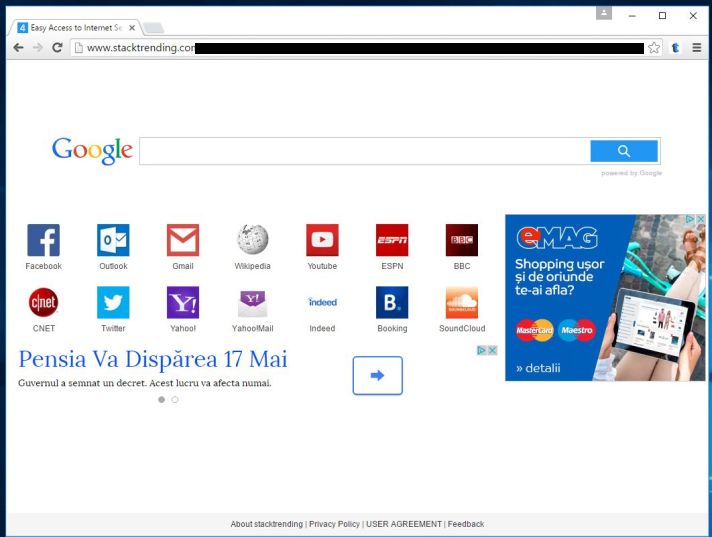Click the Google logo
The width and height of the screenshot is (712, 537).
92,151
